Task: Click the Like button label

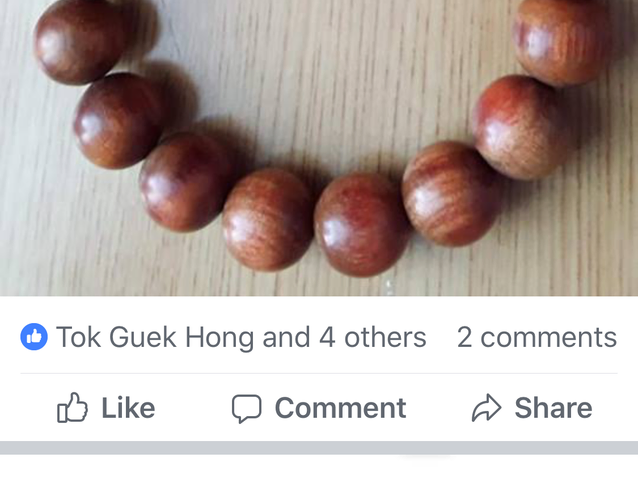Action: (x=128, y=408)
